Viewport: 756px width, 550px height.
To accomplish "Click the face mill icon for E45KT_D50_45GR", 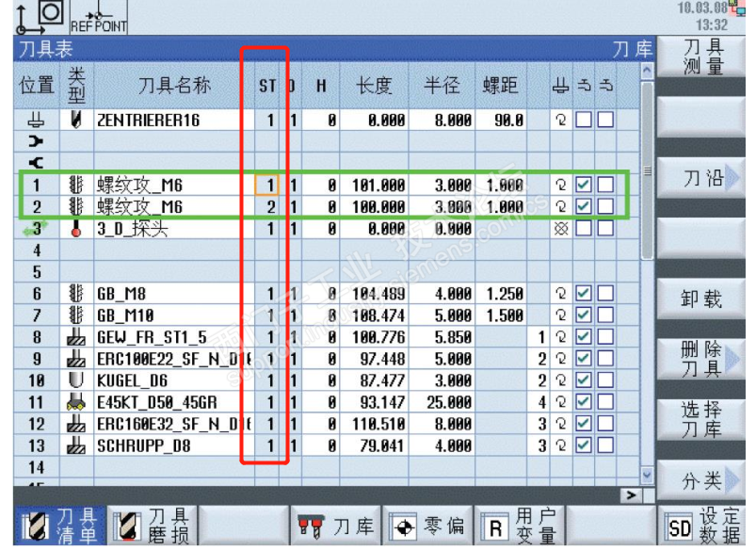I will [x=75, y=402].
